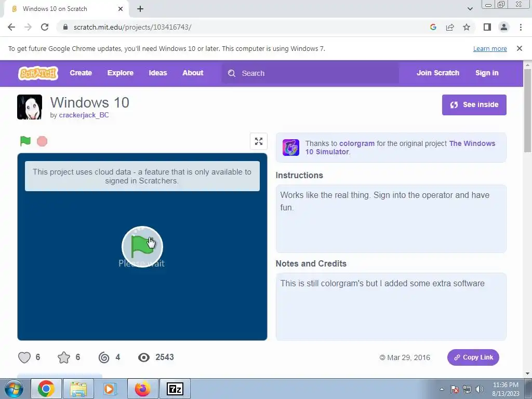Click the cloud data notice message
532x399 pixels.
142,176
